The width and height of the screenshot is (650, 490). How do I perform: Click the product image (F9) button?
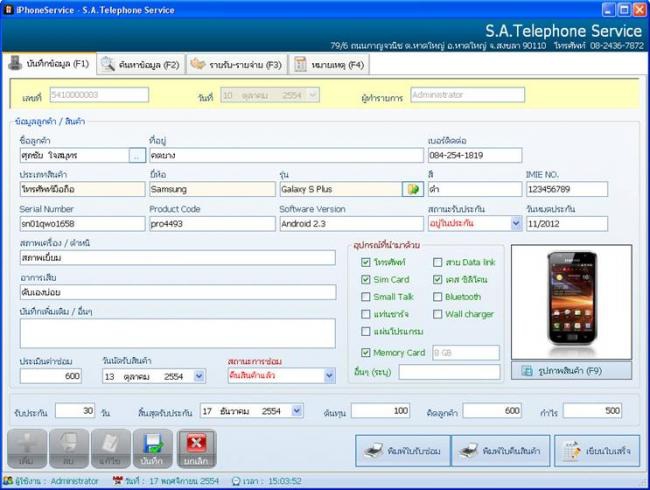click(x=571, y=370)
